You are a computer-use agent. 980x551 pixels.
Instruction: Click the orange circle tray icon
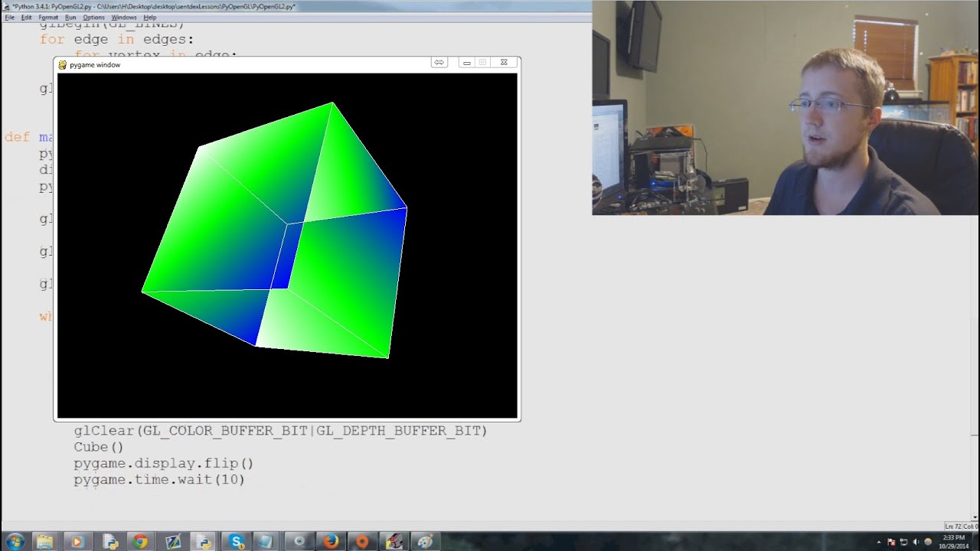pos(928,542)
